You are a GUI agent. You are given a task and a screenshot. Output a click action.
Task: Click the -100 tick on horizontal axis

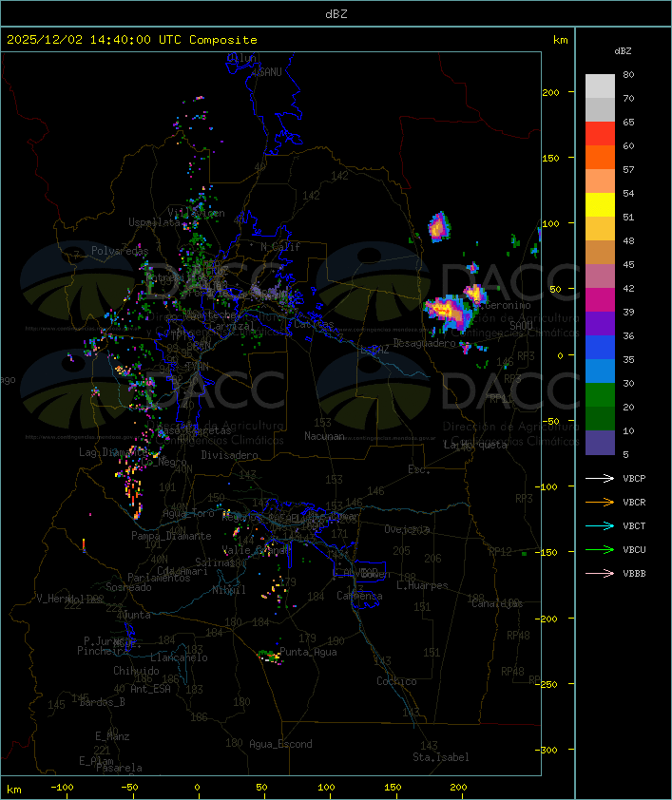coord(62,788)
